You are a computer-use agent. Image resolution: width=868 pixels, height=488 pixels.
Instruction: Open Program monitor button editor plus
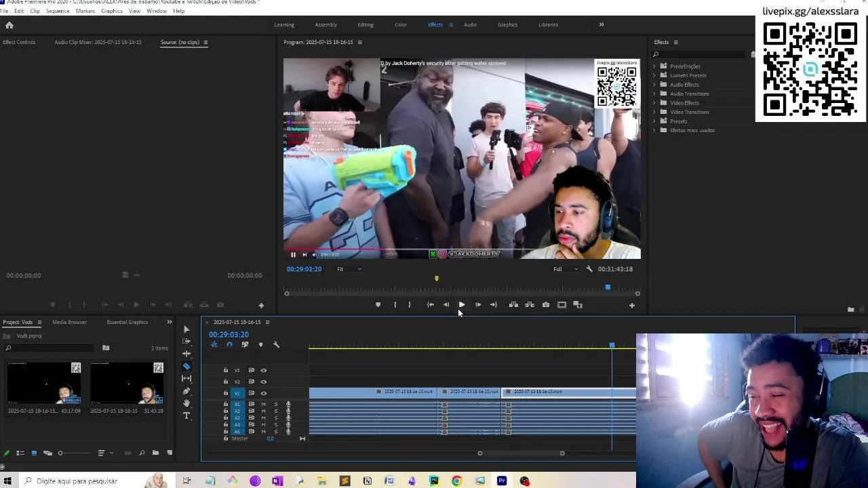click(631, 306)
